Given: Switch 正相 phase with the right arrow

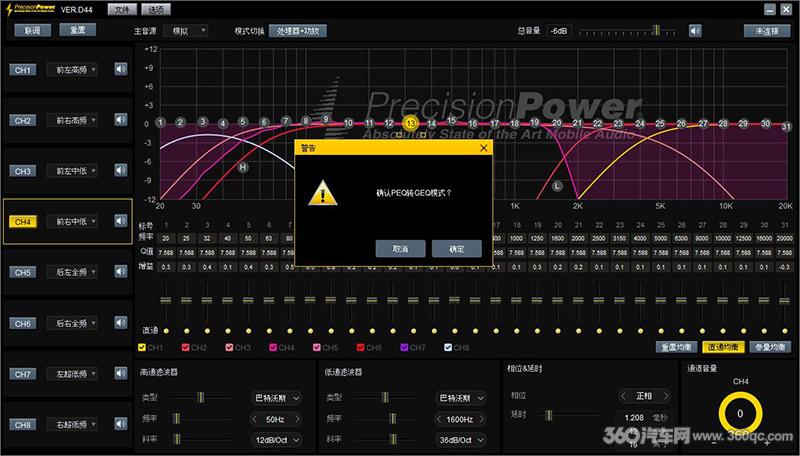Looking at the screenshot, I should pyautogui.click(x=666, y=396).
